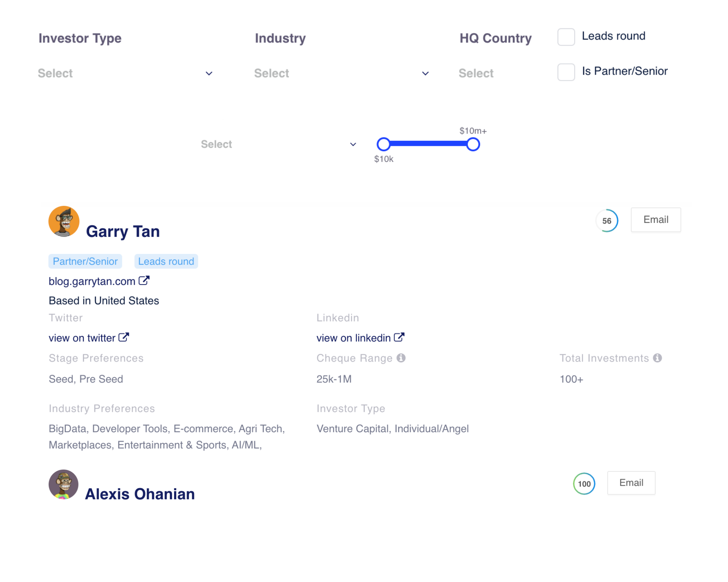Click the $10m+ maximum slider handle
This screenshot has height=582, width=728.
(x=473, y=144)
